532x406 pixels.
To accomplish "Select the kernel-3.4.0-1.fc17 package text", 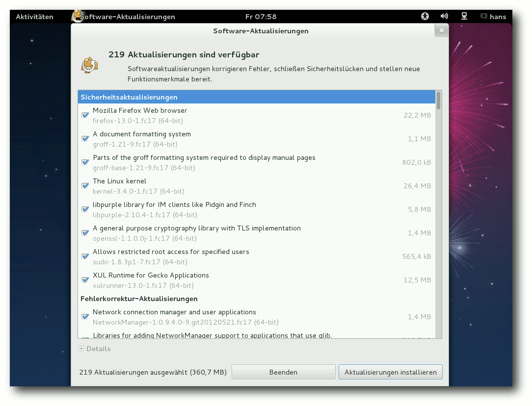I will 138,192.
